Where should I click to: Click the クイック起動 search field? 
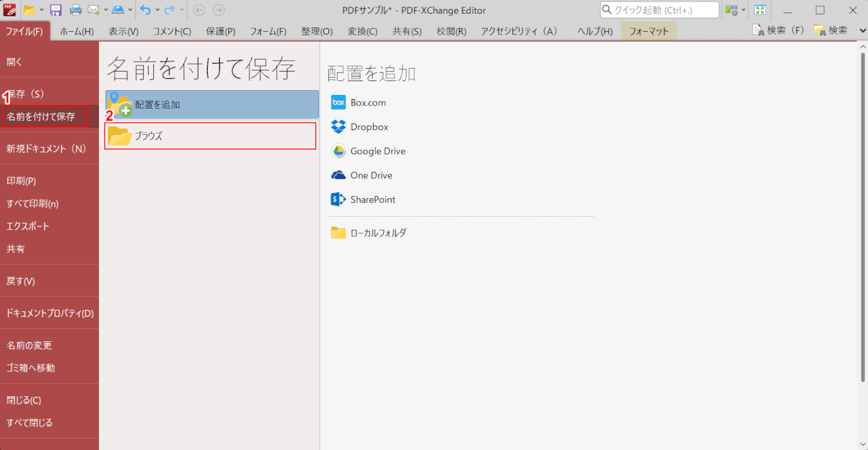click(659, 10)
